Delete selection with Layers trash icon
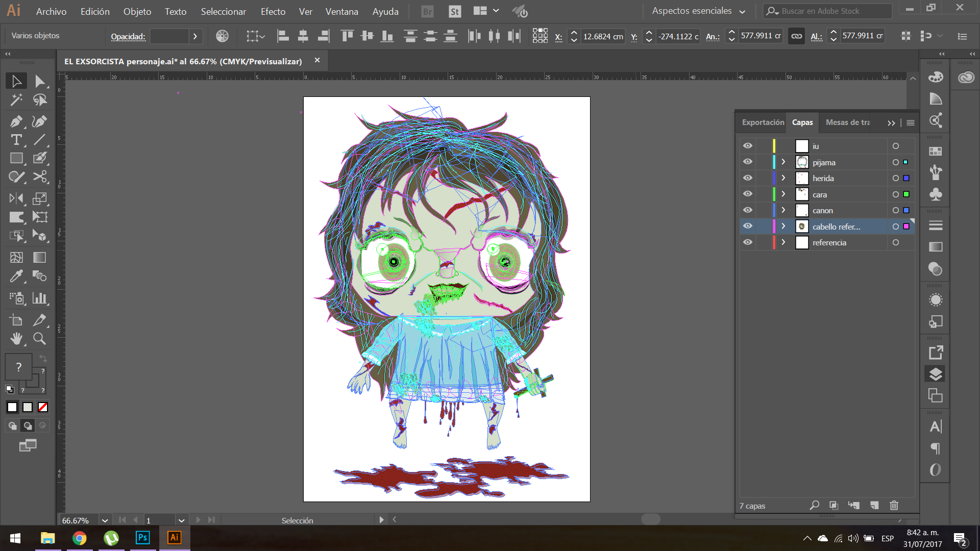Screen dimensions: 980x551 (894, 505)
